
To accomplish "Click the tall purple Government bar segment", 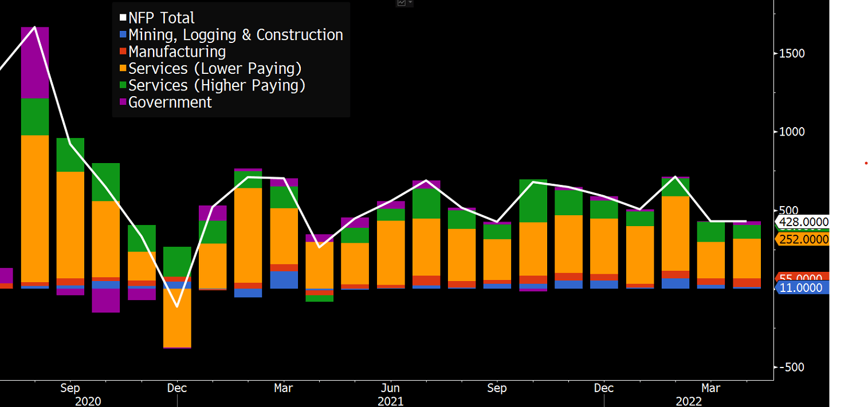I will [35, 63].
